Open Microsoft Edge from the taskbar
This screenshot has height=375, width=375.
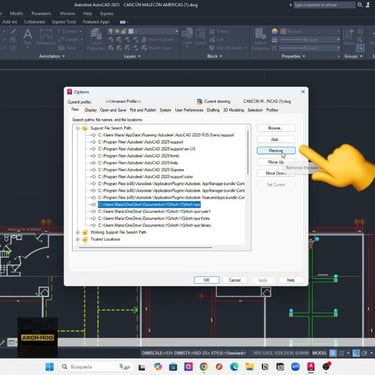[x=234, y=367]
